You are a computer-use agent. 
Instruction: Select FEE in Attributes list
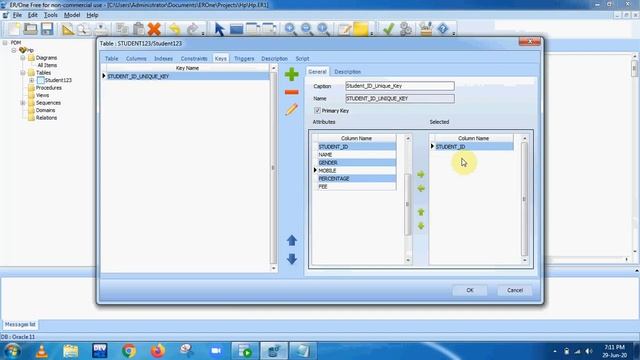coord(356,187)
